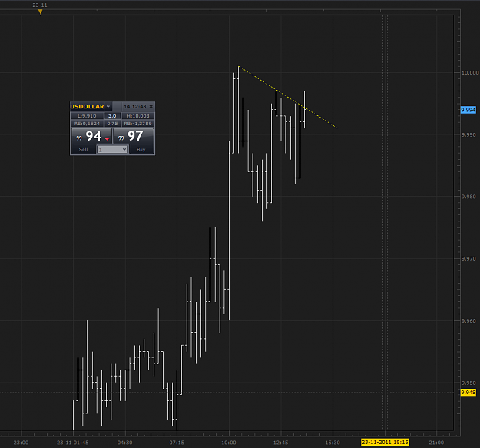Click the yellow 9.948 price level tag
The height and width of the screenshot is (448, 480).
tap(468, 392)
